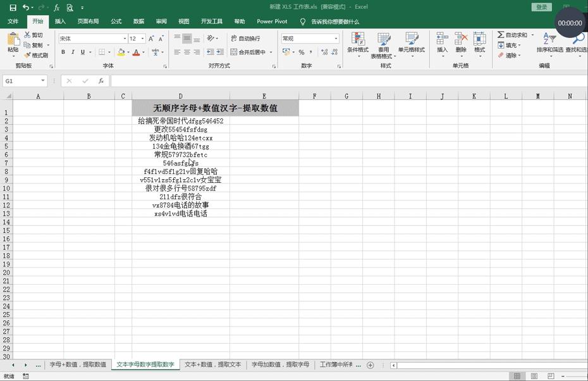Screen dimensions: 588x381
Task: Switch to the 开发工具 ribbon tab
Action: tap(212, 21)
